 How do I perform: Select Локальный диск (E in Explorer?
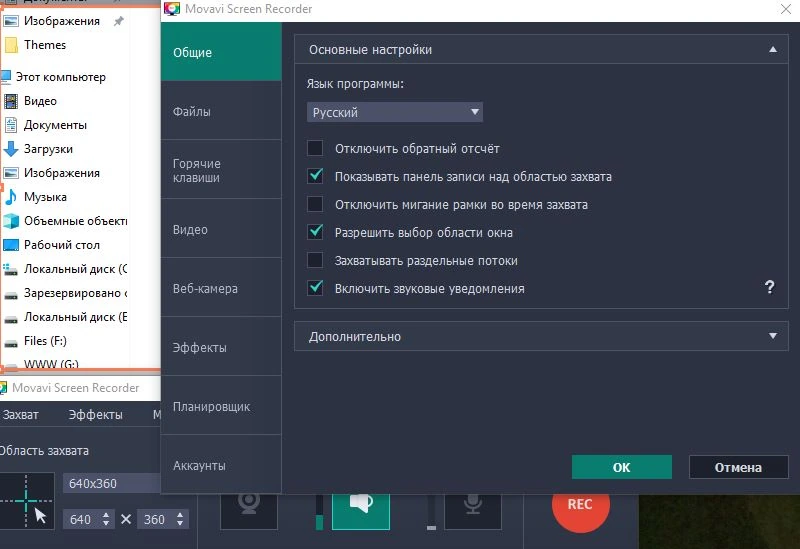[76, 317]
